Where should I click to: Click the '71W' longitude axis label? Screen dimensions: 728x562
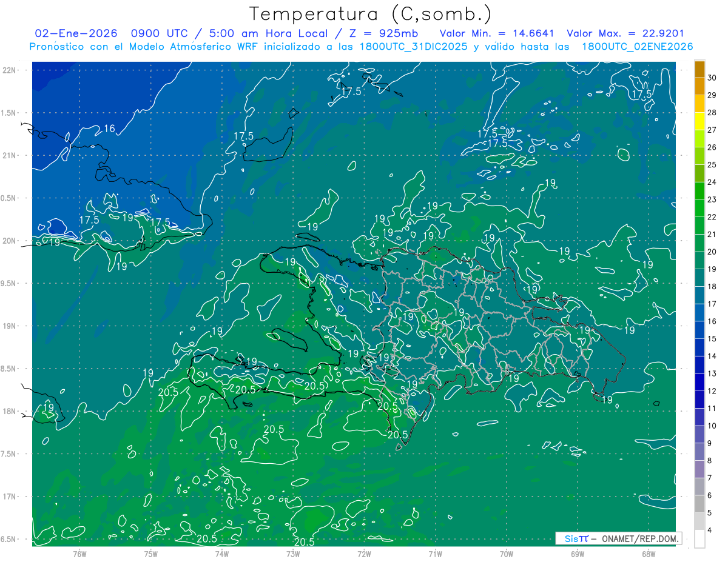click(435, 554)
